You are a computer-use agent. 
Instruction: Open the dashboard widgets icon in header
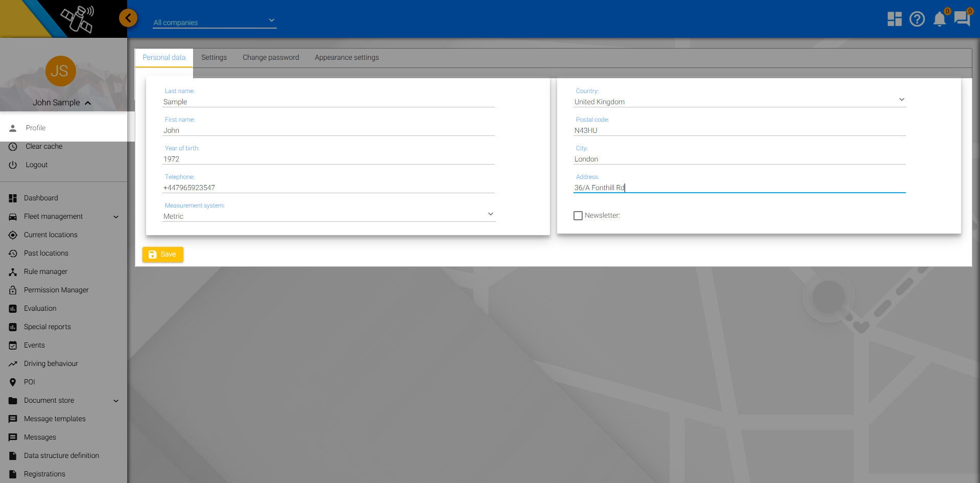[894, 19]
